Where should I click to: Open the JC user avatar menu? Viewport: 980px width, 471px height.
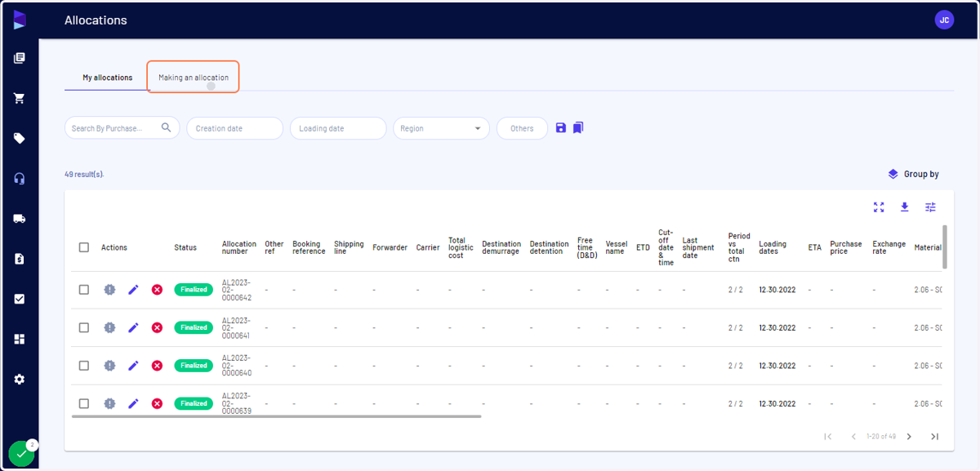pos(944,20)
